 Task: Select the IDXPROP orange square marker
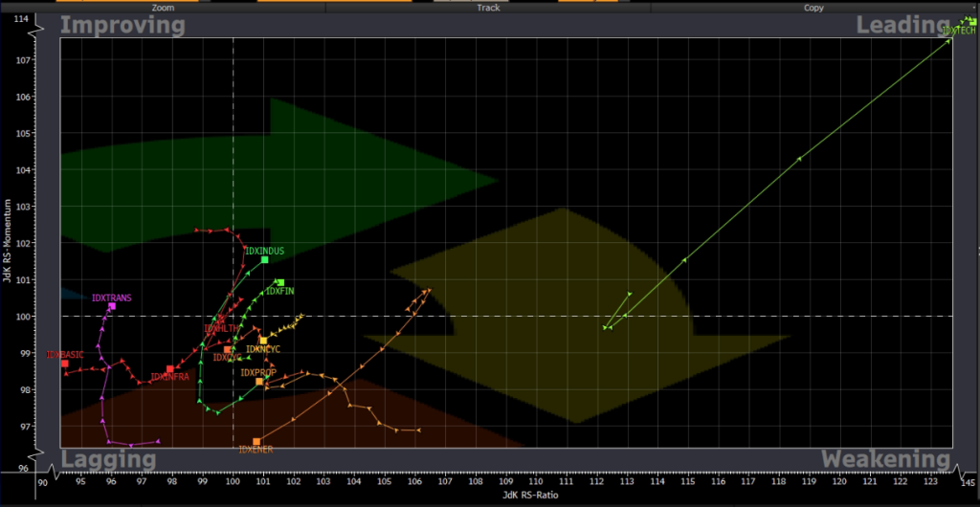coord(259,382)
